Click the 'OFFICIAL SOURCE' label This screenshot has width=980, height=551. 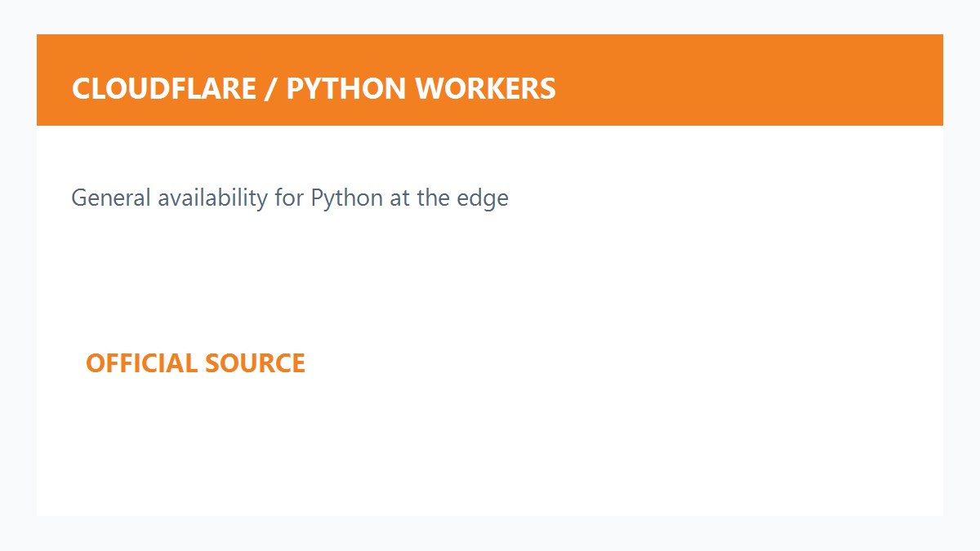tap(195, 363)
